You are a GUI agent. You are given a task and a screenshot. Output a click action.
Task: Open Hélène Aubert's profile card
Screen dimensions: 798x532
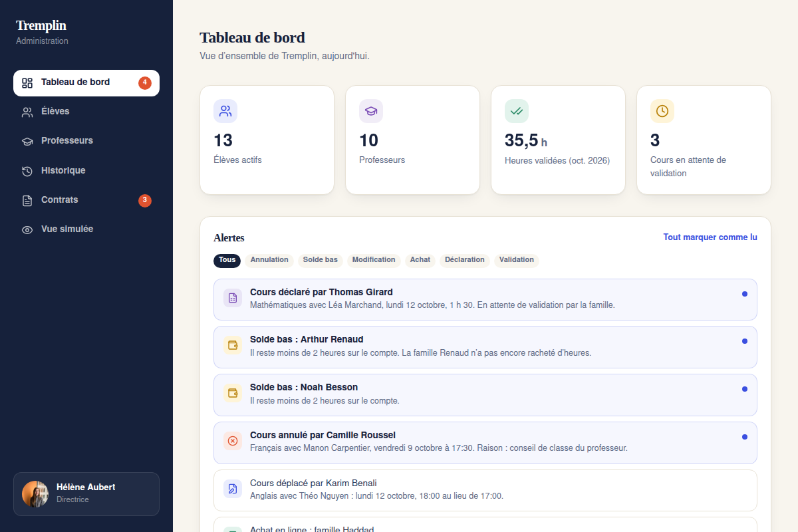point(86,494)
